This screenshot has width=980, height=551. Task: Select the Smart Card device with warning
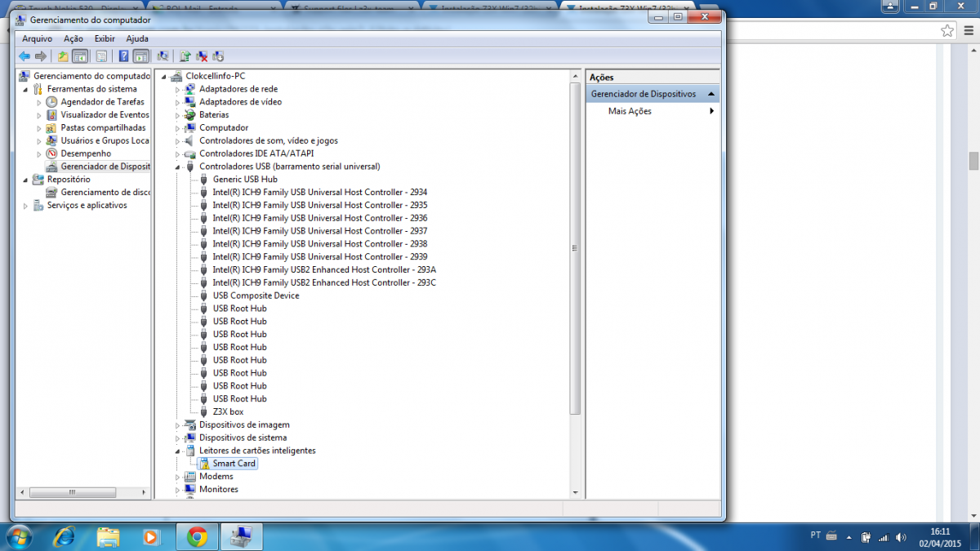(x=234, y=464)
